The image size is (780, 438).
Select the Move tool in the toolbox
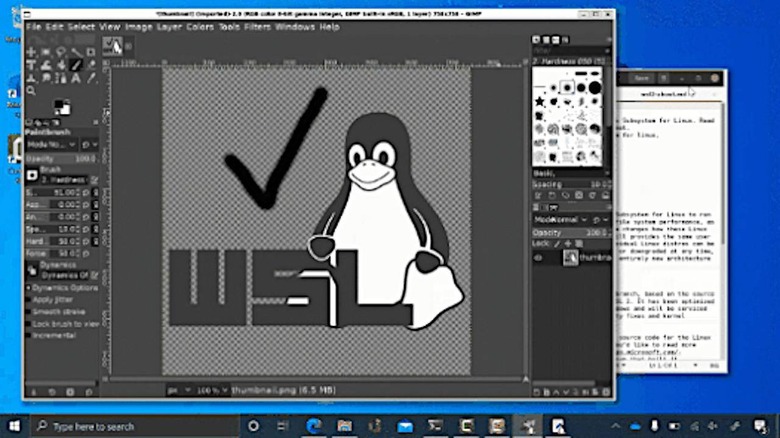point(31,52)
